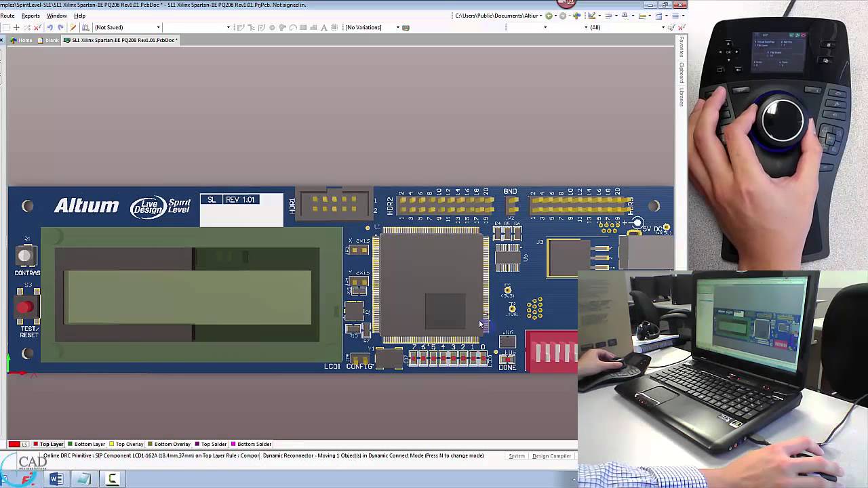Select the Bottom Solder layer tab

(x=251, y=444)
